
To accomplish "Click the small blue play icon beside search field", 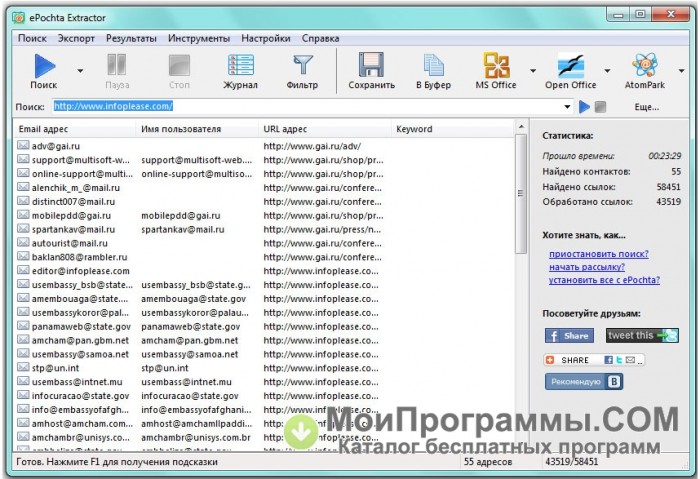I will click(x=584, y=107).
